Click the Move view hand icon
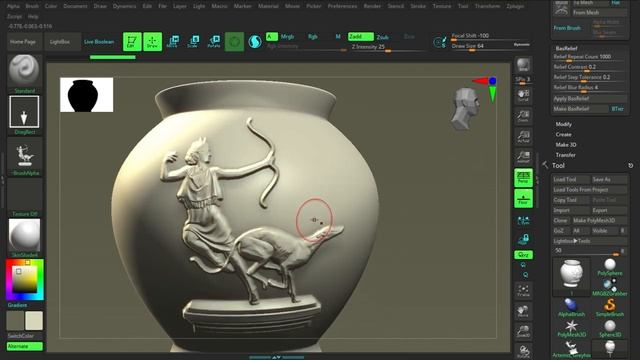Screen dimensions: 640x360 tap(523, 311)
